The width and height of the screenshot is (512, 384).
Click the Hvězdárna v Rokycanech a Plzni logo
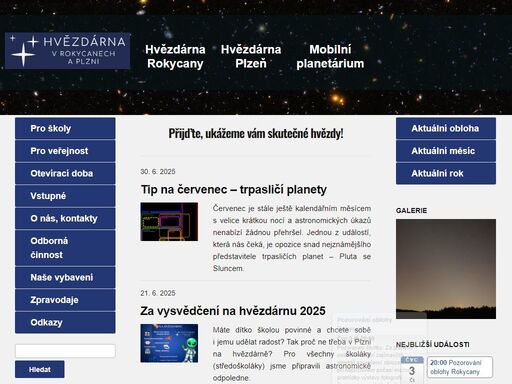pyautogui.click(x=67, y=51)
